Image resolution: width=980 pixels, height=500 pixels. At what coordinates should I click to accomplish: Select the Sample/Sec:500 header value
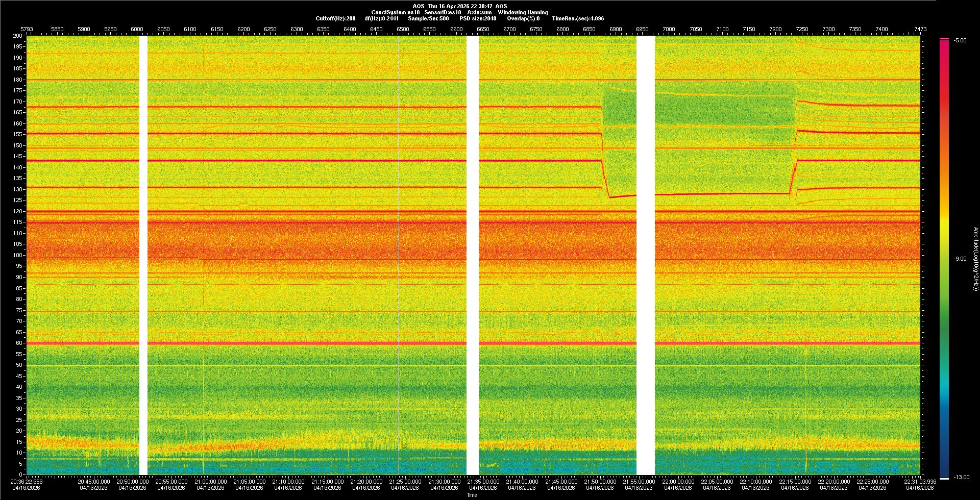pos(428,18)
